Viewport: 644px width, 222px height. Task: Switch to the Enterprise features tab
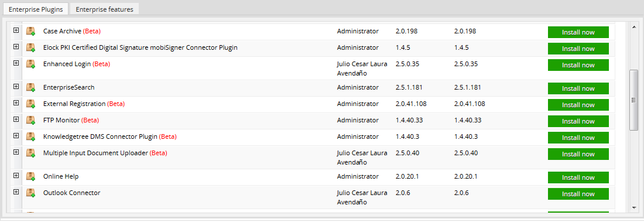104,9
